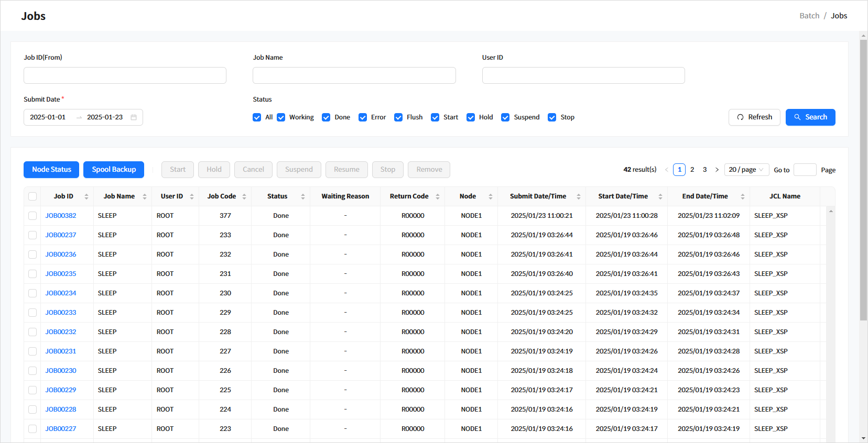This screenshot has height=443, width=868.
Task: Go to next page using right chevron
Action: (x=717, y=170)
